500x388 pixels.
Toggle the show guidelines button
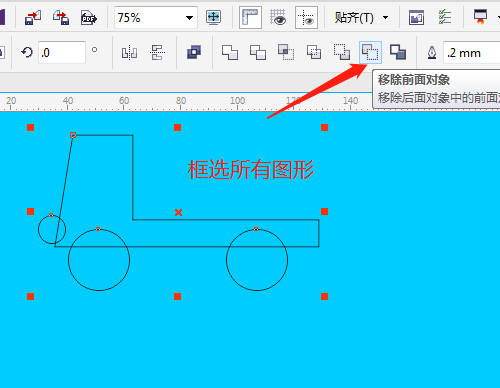click(x=306, y=17)
